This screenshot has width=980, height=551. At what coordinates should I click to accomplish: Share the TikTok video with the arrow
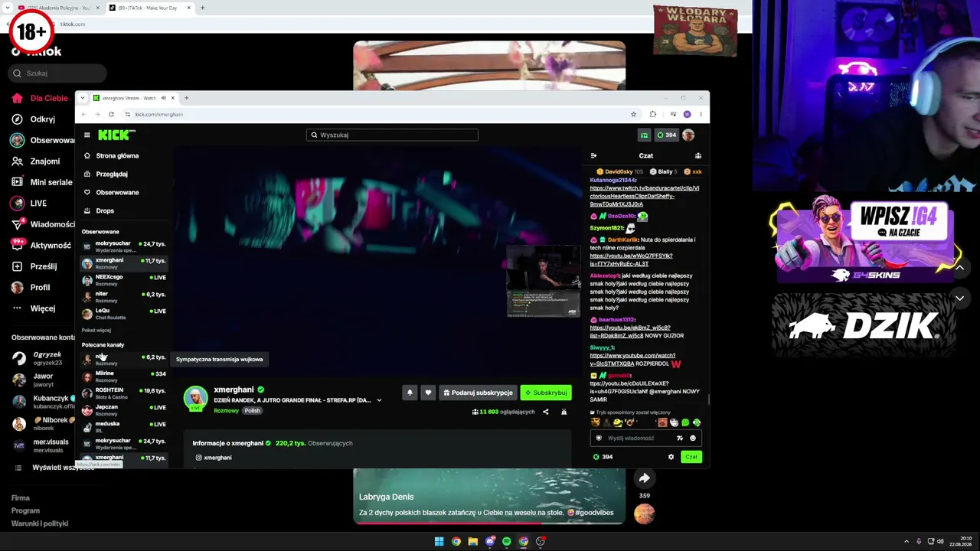pos(645,478)
